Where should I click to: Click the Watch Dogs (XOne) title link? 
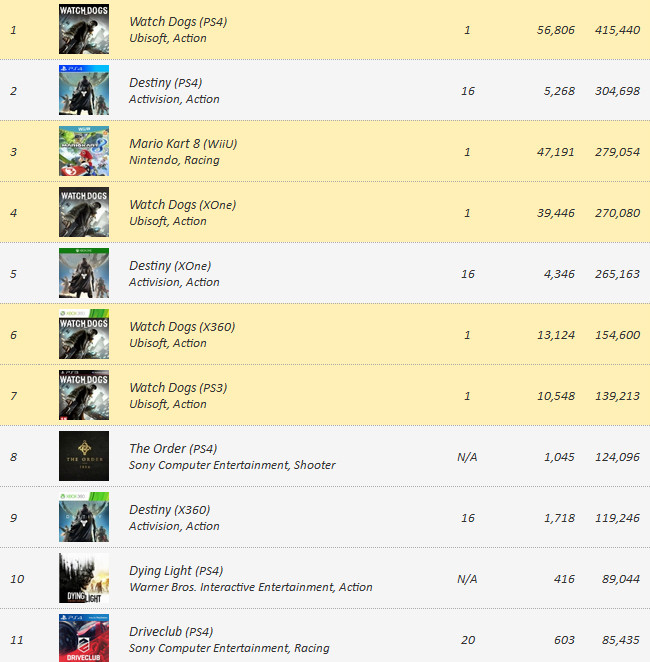(x=182, y=205)
